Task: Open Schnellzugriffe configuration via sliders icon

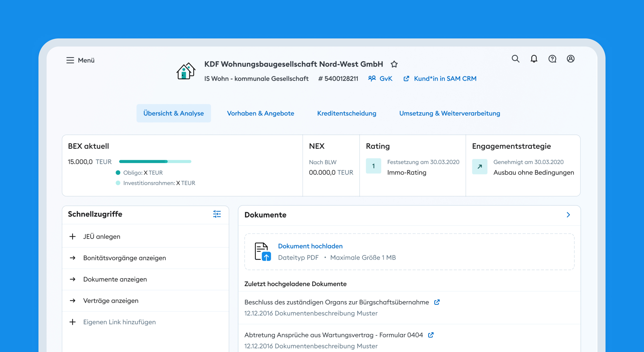Action: pyautogui.click(x=217, y=214)
